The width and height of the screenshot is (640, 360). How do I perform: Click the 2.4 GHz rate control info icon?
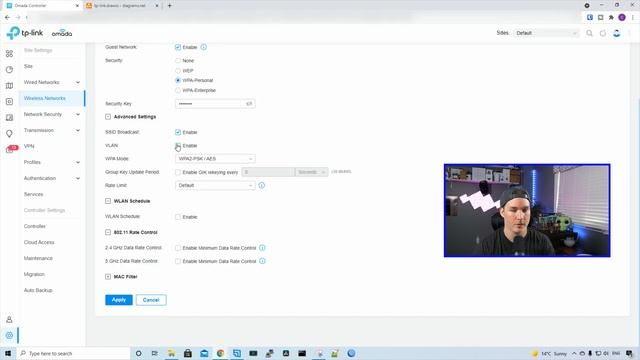coord(262,248)
